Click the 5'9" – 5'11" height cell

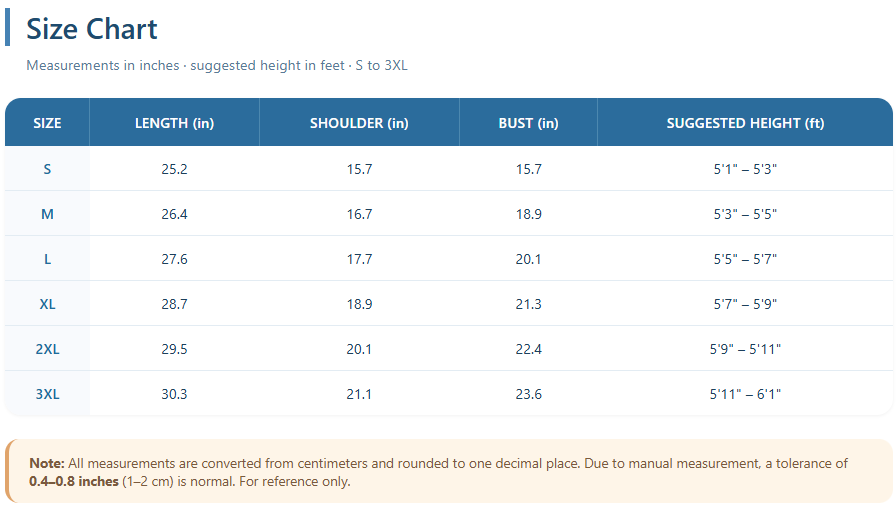tap(745, 349)
